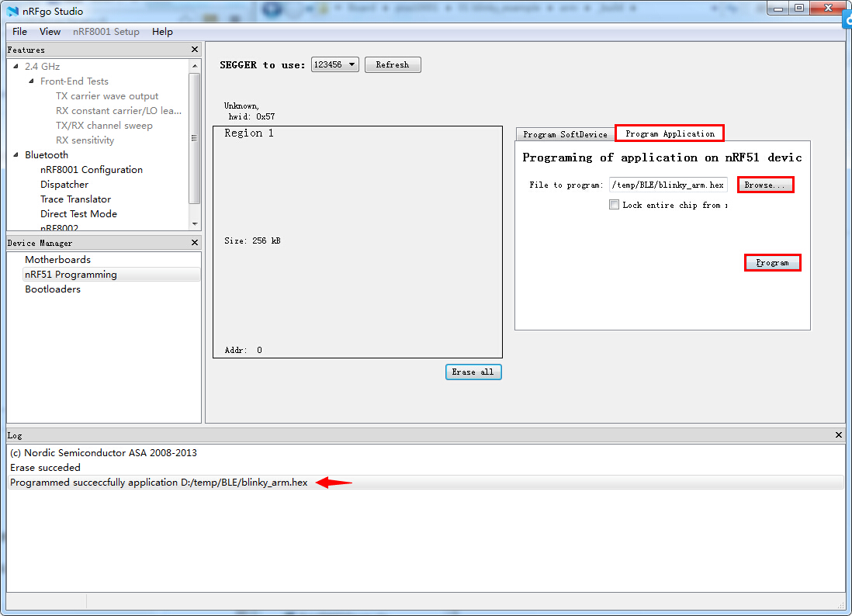This screenshot has width=852, height=616.
Task: Select RX constant carrier/LO leakage item
Action: [x=119, y=111]
